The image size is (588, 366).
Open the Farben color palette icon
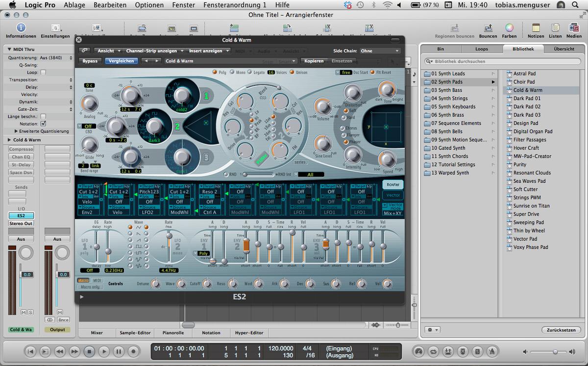tap(509, 28)
